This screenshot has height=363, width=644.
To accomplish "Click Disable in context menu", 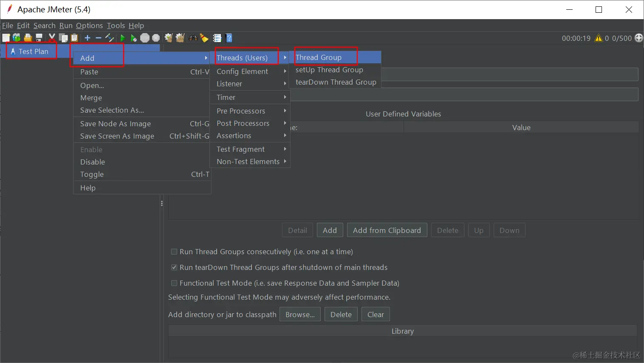I will click(142, 162).
